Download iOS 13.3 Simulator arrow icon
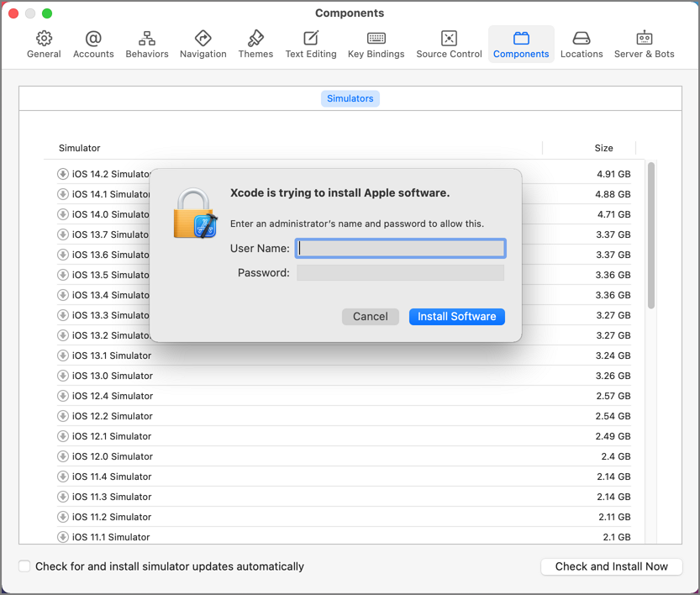This screenshot has width=700, height=595. click(63, 315)
